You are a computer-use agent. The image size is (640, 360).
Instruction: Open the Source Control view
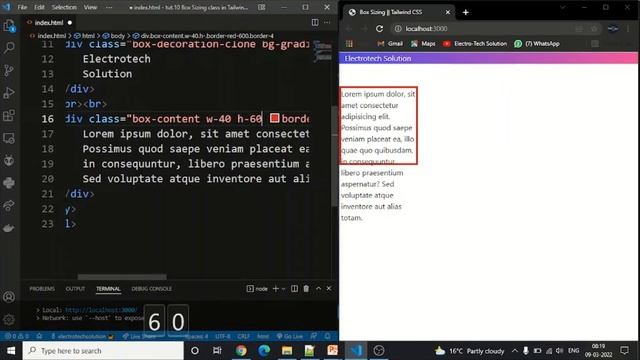(9, 70)
